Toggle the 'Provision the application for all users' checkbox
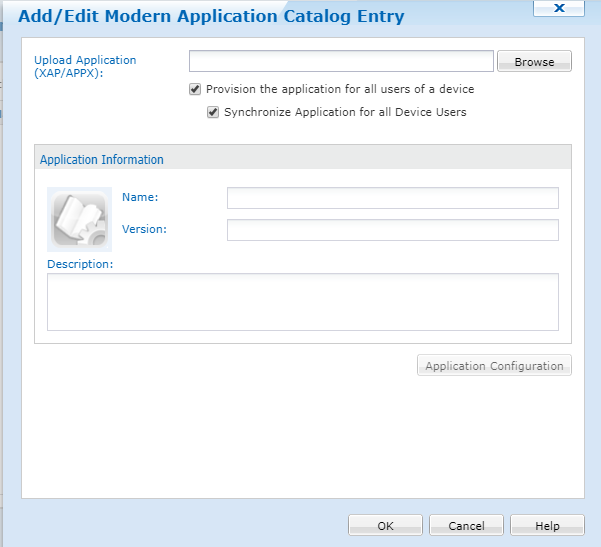 click(x=195, y=89)
